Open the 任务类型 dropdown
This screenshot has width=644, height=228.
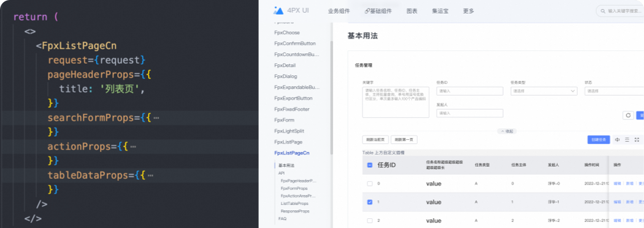[544, 91]
